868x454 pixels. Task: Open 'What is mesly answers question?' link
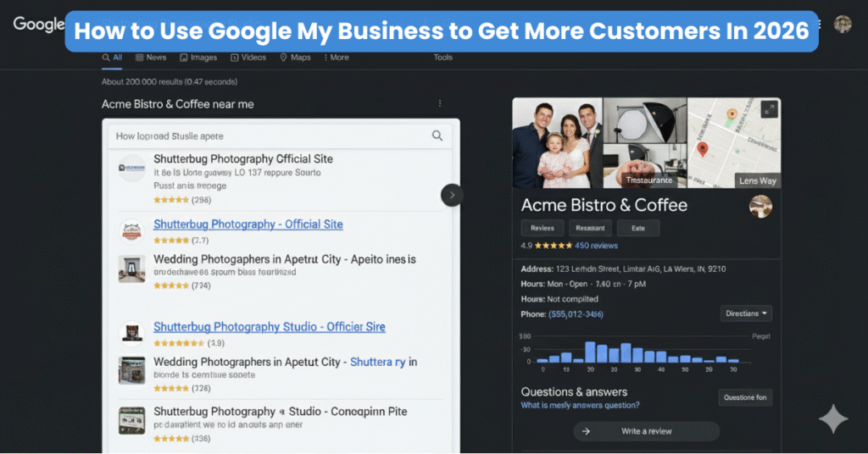click(x=580, y=406)
